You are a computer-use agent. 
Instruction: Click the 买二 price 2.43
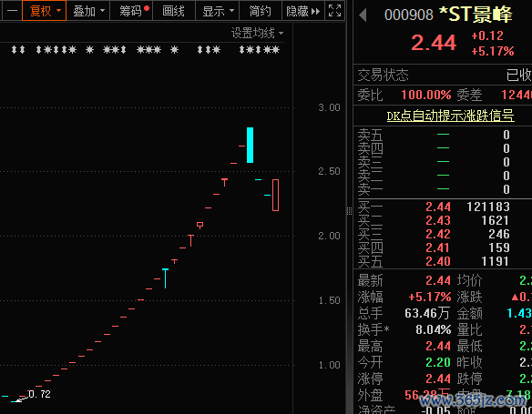[x=438, y=220]
